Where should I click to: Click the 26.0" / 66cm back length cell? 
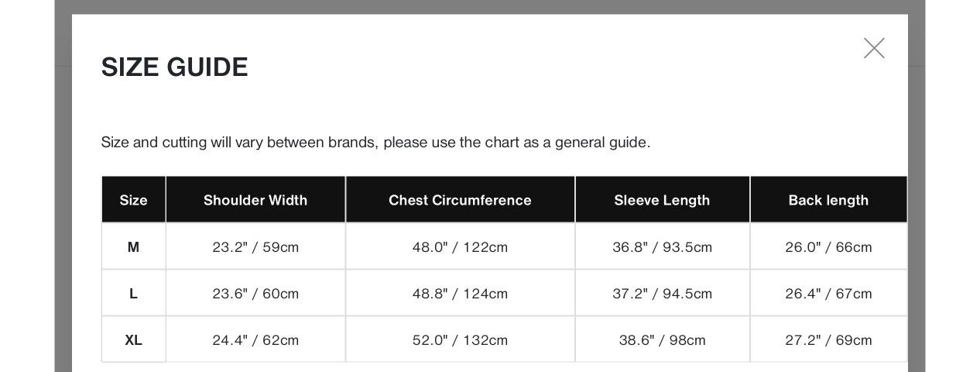click(828, 246)
